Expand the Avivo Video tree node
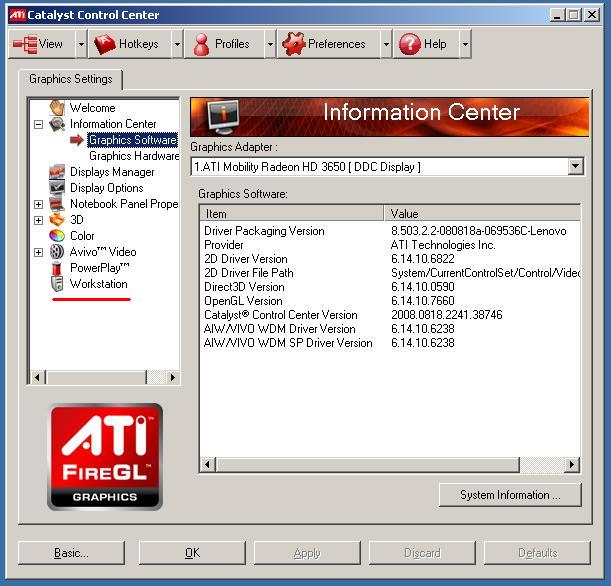This screenshot has width=611, height=586. 38,252
